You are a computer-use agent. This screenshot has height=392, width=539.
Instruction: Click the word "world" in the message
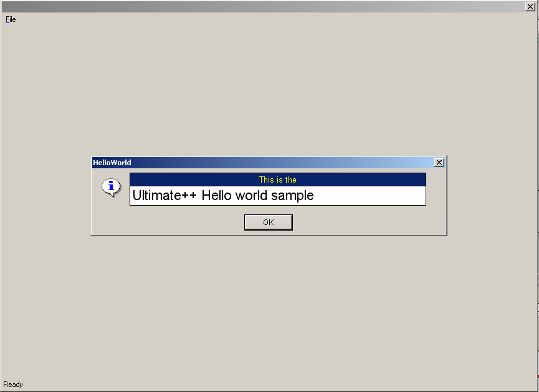[251, 195]
